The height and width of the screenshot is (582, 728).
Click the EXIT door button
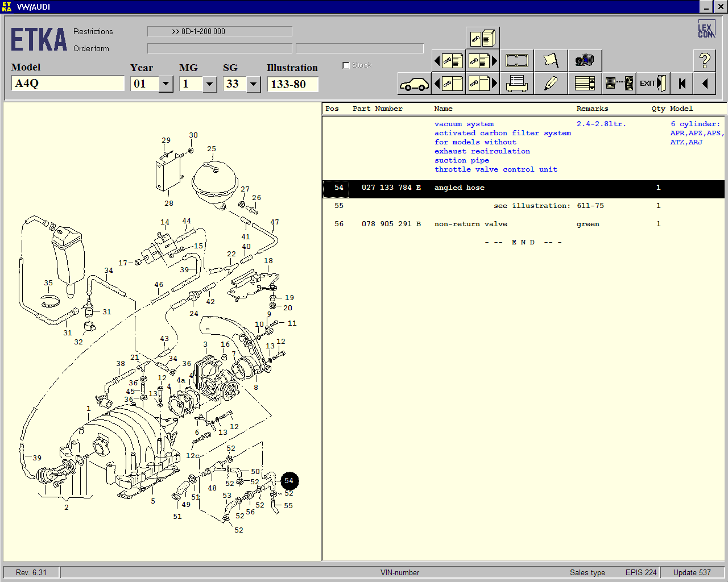click(x=653, y=84)
